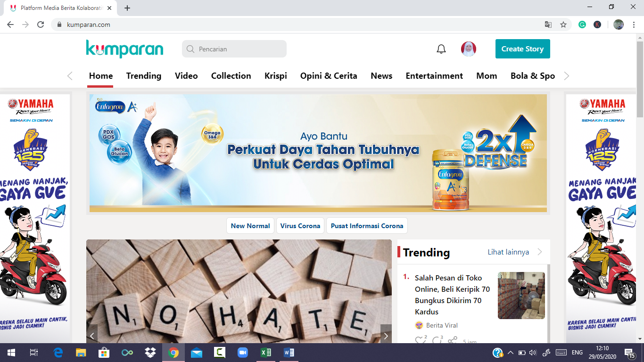Open the Virus Corona topic tag
This screenshot has width=644, height=362.
(x=300, y=226)
